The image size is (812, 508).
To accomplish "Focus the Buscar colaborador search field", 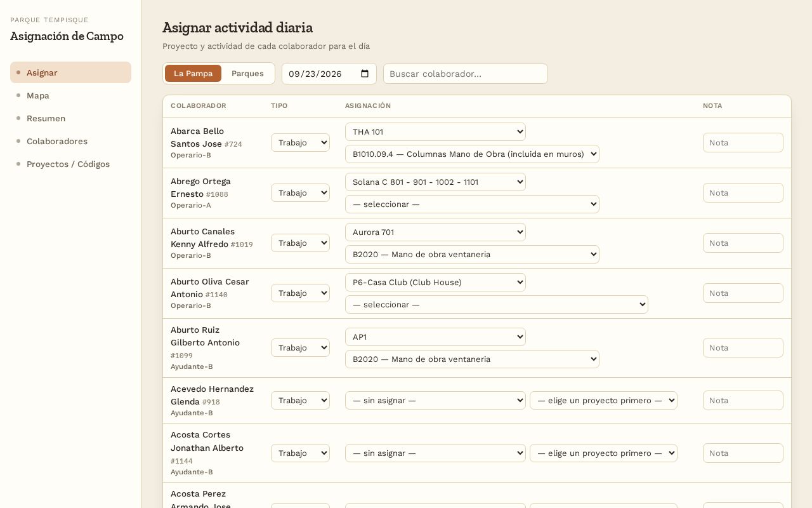I will tap(466, 74).
